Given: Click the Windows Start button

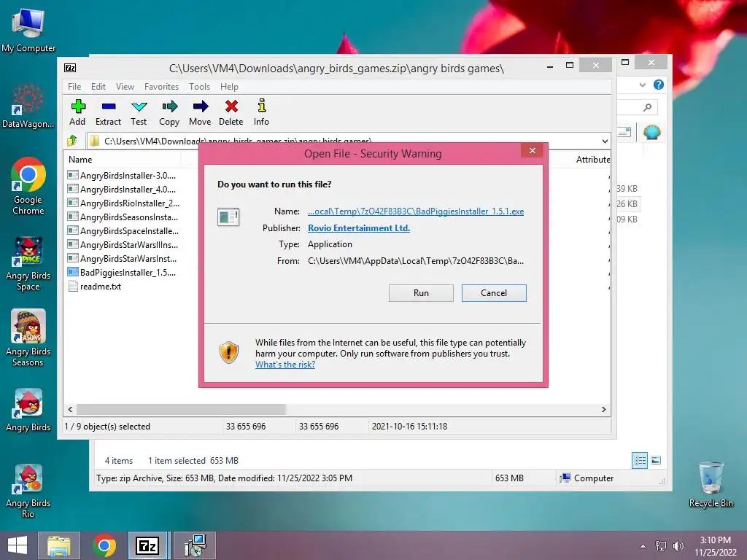Looking at the screenshot, I should (x=18, y=545).
